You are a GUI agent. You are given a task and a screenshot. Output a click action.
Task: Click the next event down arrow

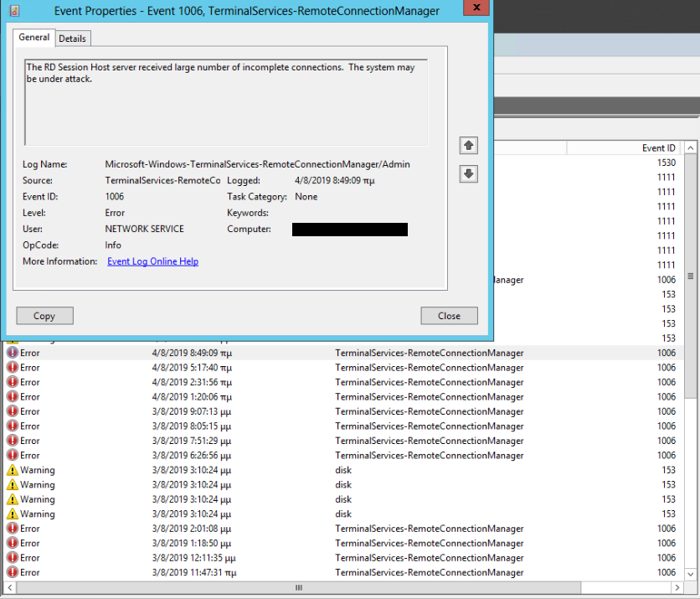[468, 173]
